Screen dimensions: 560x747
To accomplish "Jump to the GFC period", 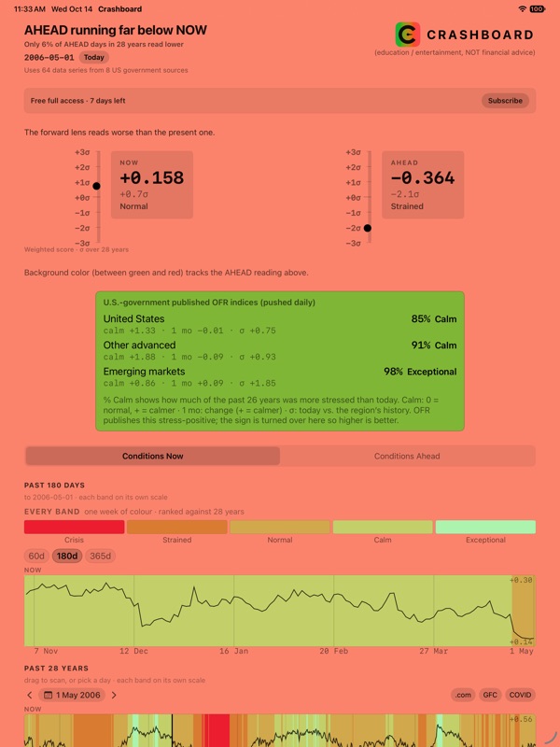I will 490,695.
